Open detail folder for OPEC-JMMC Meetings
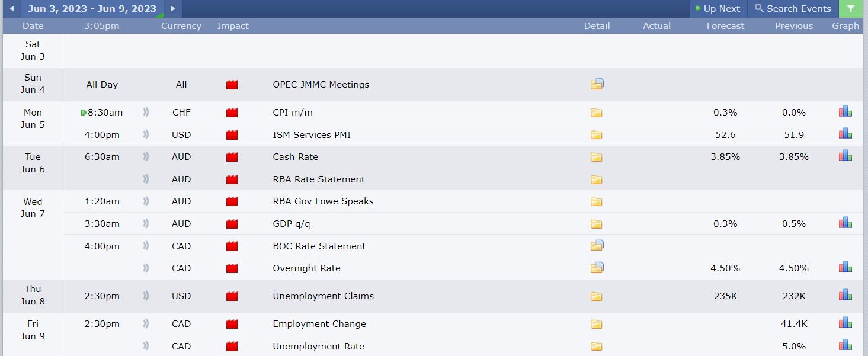 [x=597, y=84]
